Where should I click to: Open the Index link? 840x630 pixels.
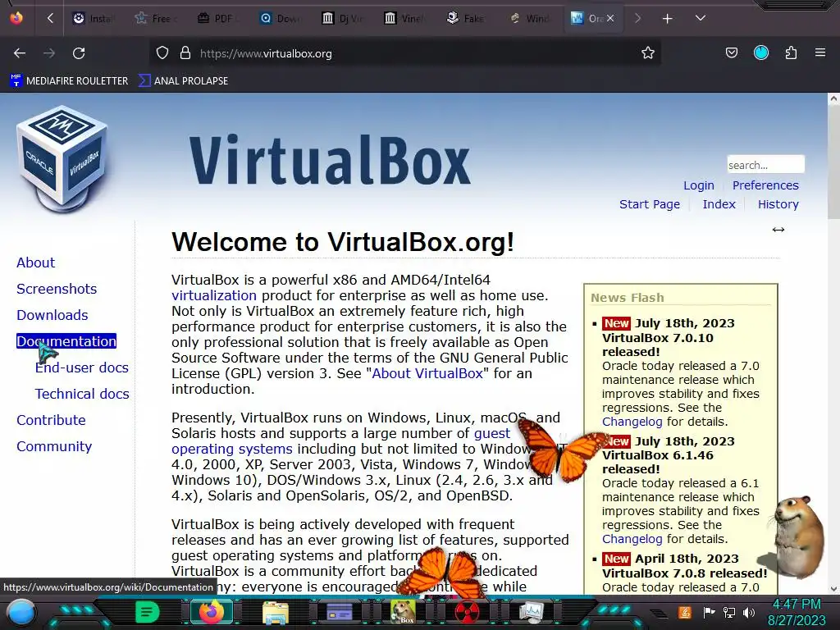(x=719, y=204)
